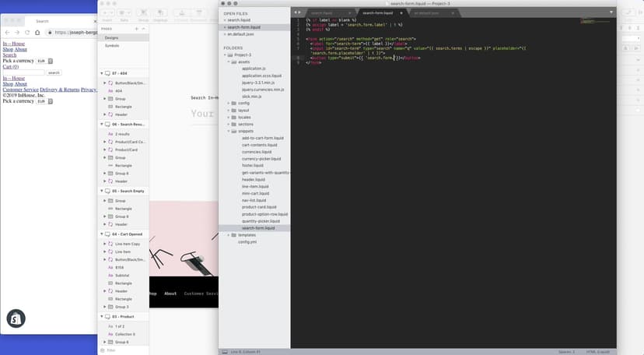
Task: Click the search text field on webpage
Action: pos(23,72)
